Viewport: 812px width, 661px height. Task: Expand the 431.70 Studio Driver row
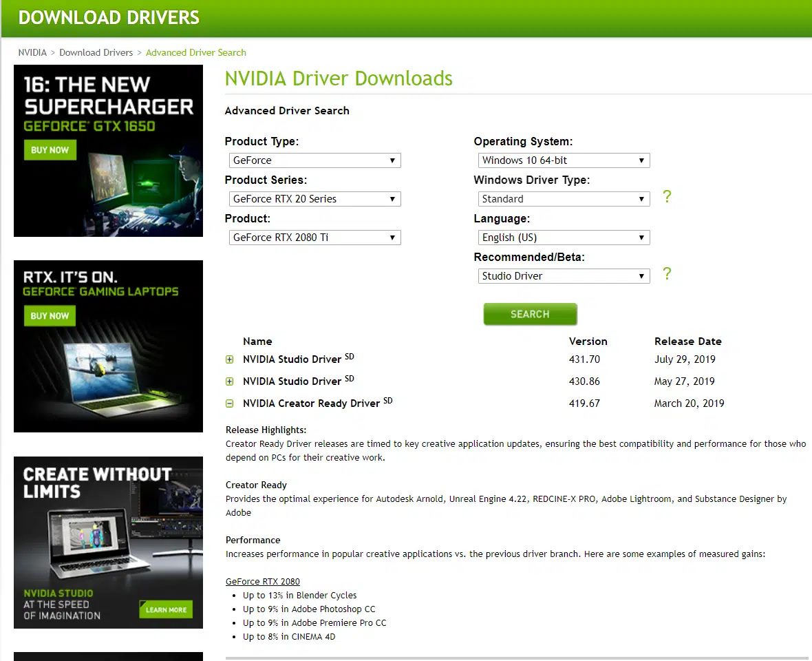230,359
